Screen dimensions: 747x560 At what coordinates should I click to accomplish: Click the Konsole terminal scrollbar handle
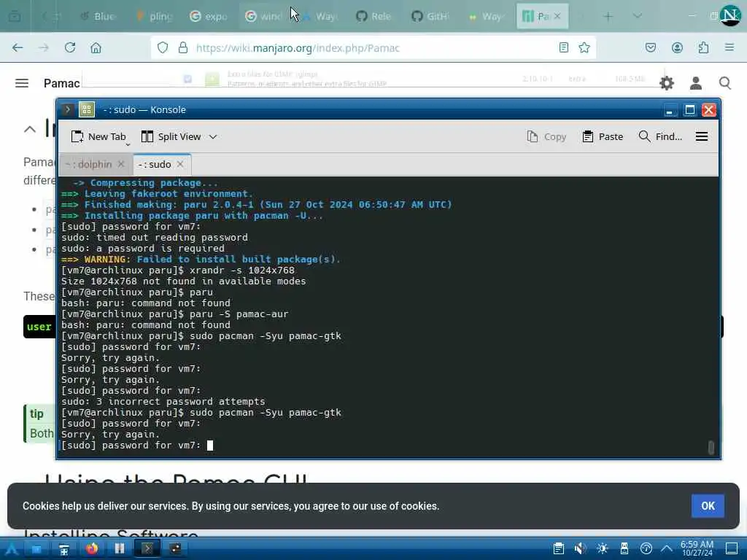[x=711, y=447]
